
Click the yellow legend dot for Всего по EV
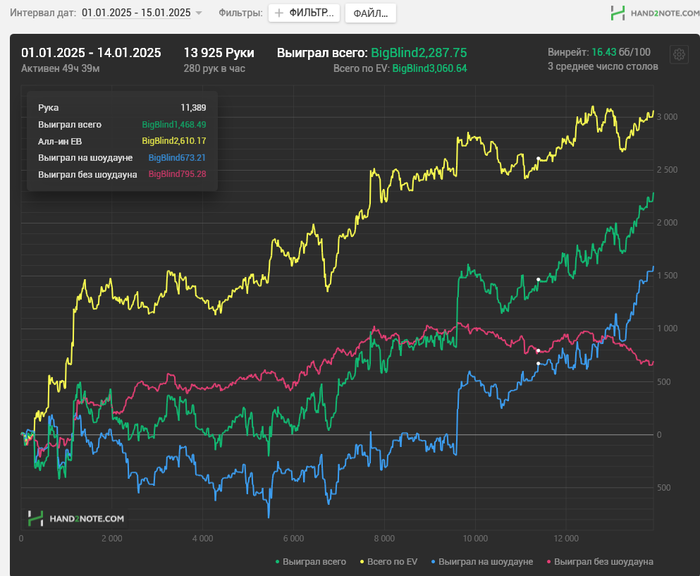pyautogui.click(x=362, y=562)
